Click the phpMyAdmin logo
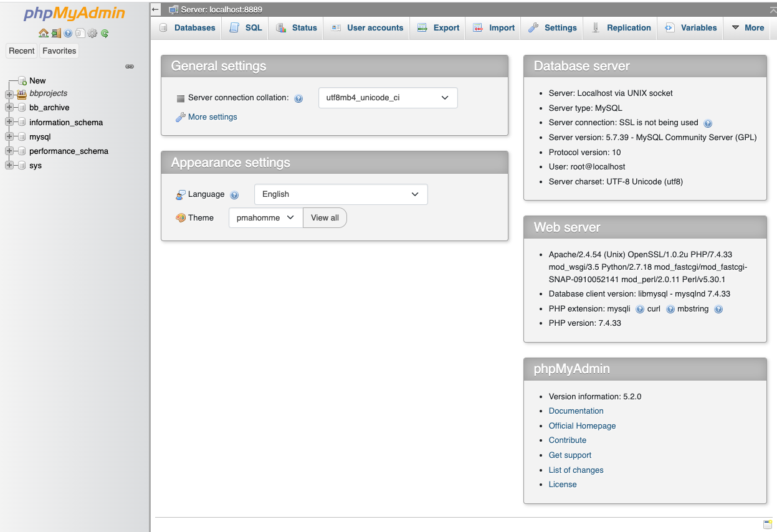Image resolution: width=777 pixels, height=532 pixels. coord(74,14)
